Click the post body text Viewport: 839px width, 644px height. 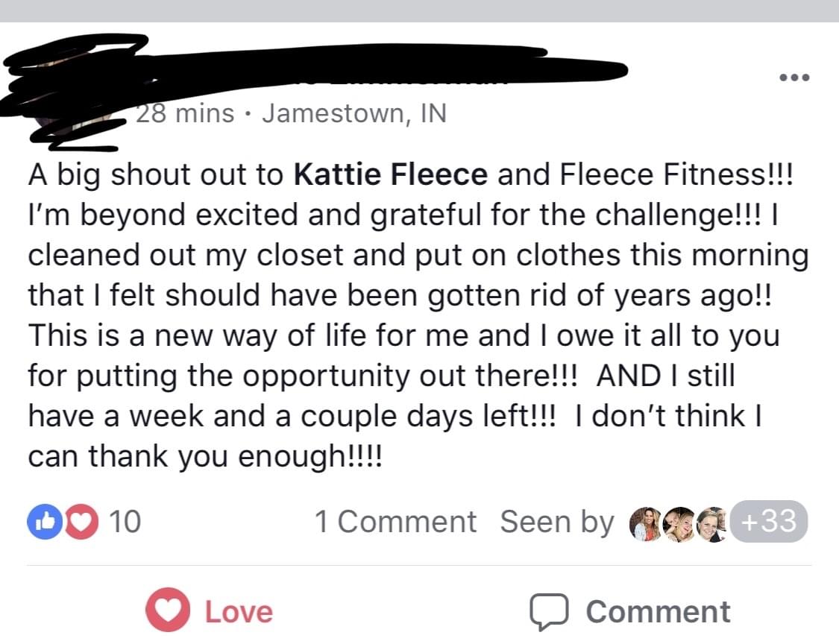[x=419, y=315]
